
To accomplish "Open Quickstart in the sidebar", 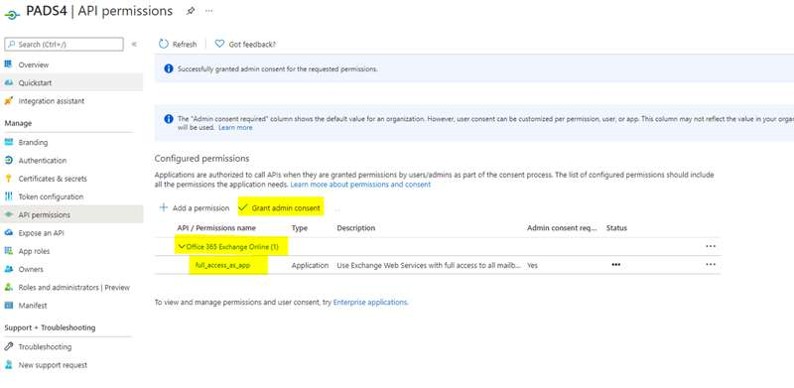I will (35, 83).
